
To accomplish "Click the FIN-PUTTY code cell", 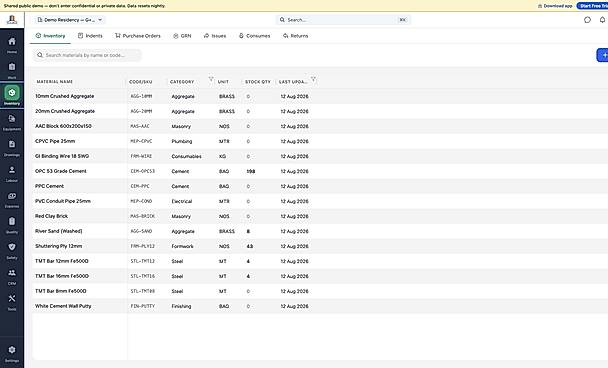I will pos(143,306).
